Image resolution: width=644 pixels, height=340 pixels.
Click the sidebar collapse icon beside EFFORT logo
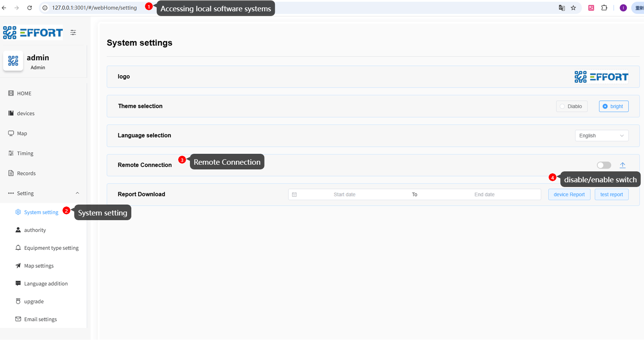coord(73,33)
